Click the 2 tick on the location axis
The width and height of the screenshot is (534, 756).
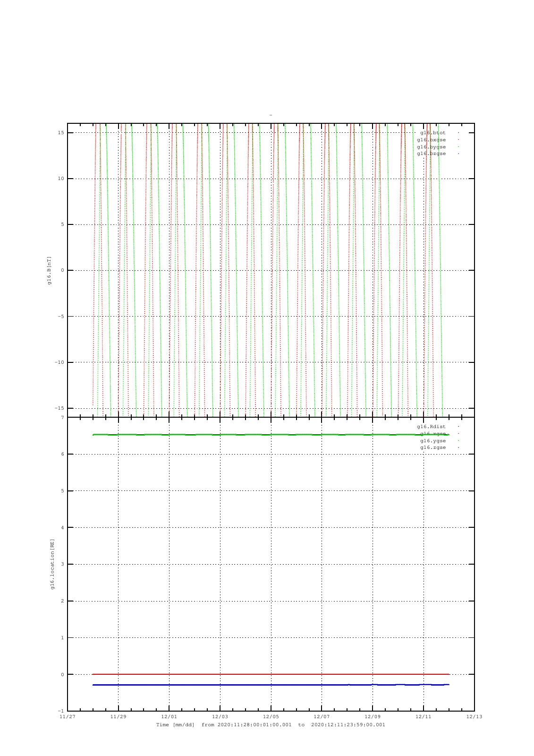point(62,601)
